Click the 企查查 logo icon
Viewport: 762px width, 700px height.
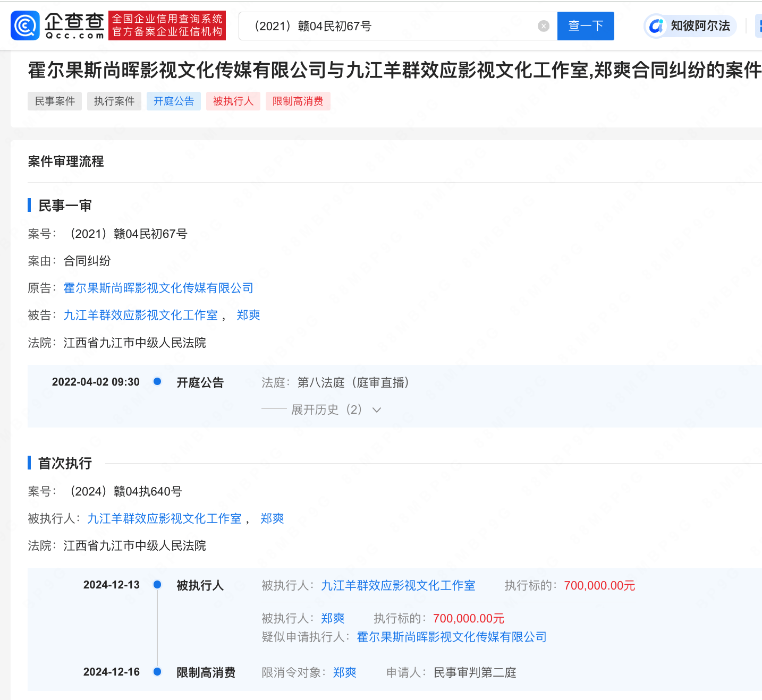click(25, 25)
